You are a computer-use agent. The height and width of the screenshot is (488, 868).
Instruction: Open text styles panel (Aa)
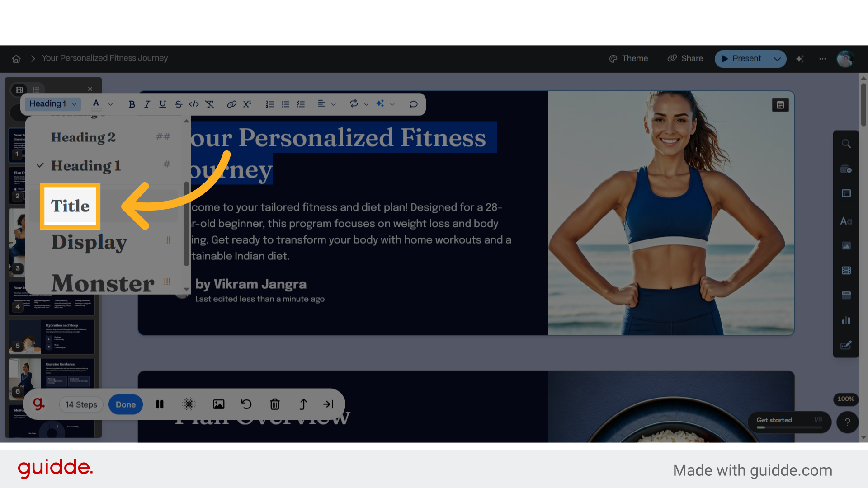click(x=846, y=221)
